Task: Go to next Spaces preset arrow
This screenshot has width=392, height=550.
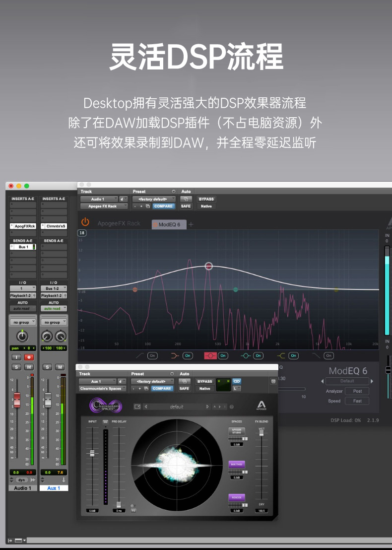Action: coord(207,407)
